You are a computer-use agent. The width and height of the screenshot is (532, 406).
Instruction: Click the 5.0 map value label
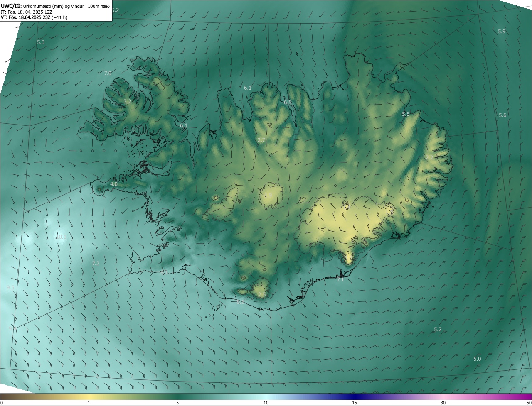pos(477,359)
